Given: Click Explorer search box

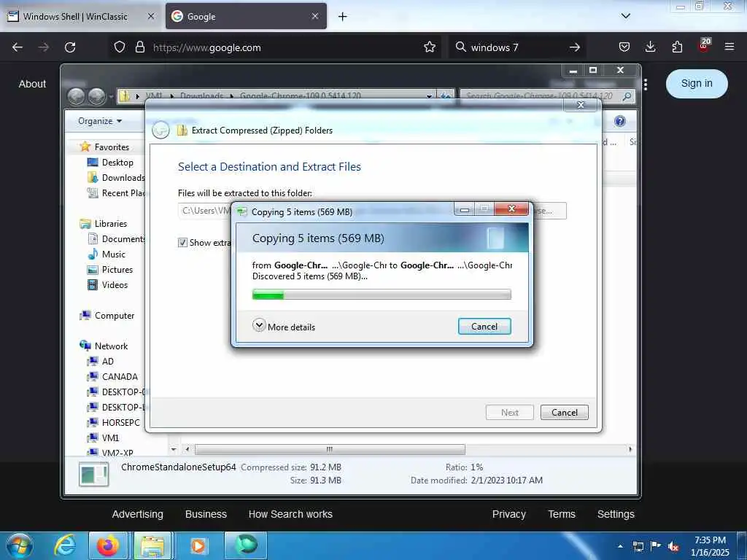Looking at the screenshot, I should 546,96.
